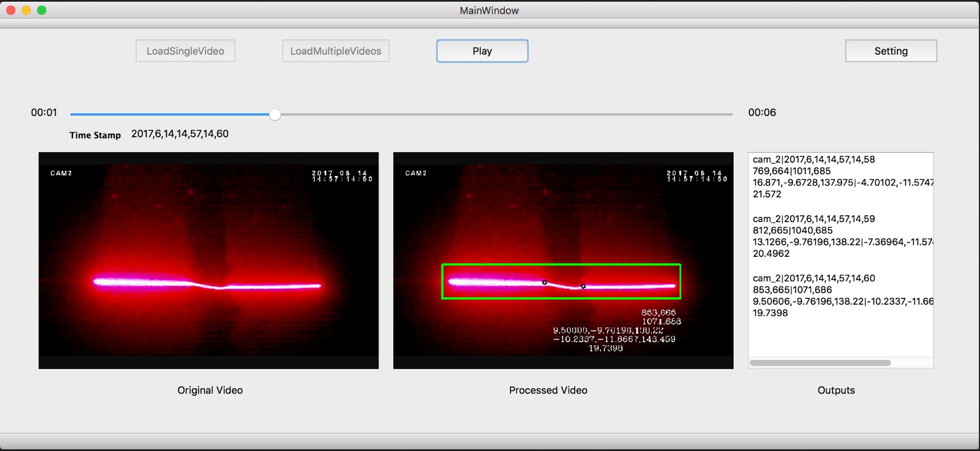The height and width of the screenshot is (451, 980).
Task: Click the LoadSingleVideo button
Action: [185, 51]
